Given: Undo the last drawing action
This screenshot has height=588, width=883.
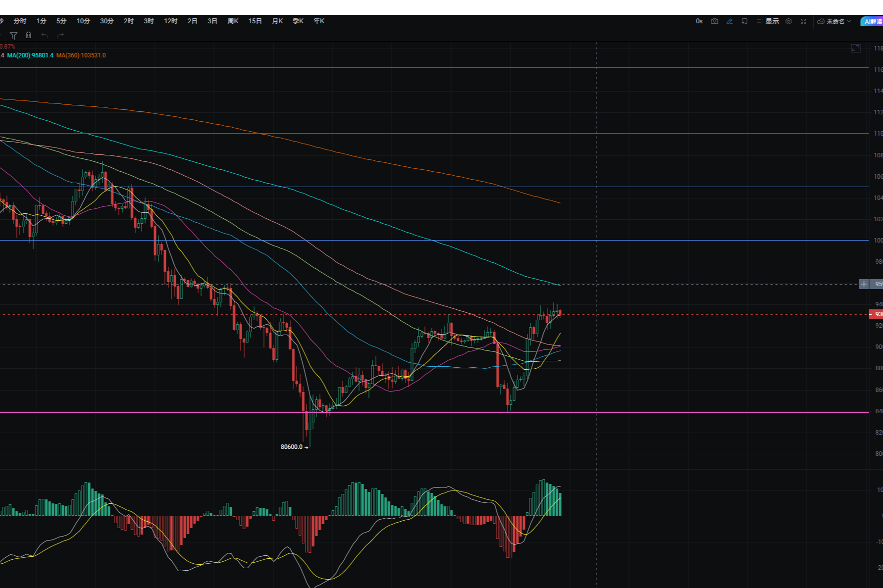Looking at the screenshot, I should (45, 36).
